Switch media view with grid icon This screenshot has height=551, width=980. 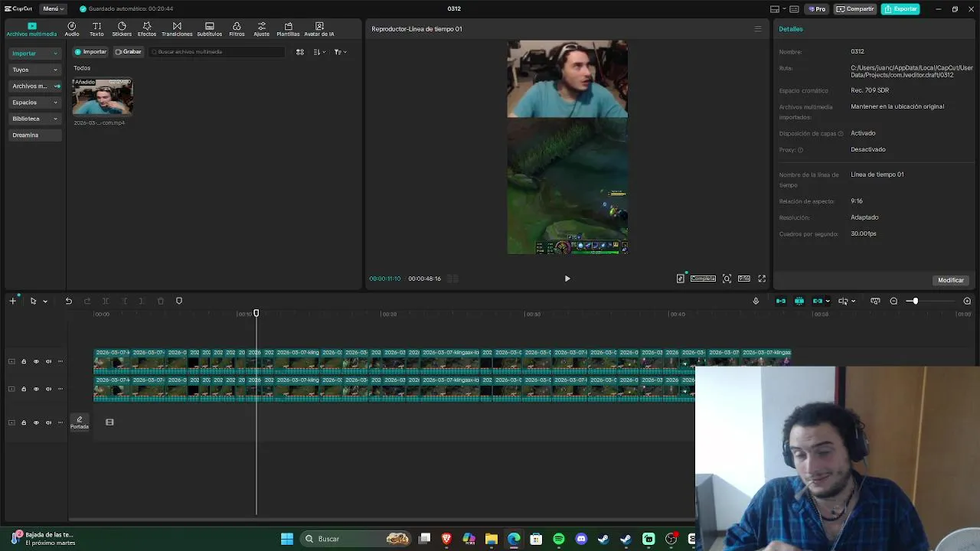[300, 52]
